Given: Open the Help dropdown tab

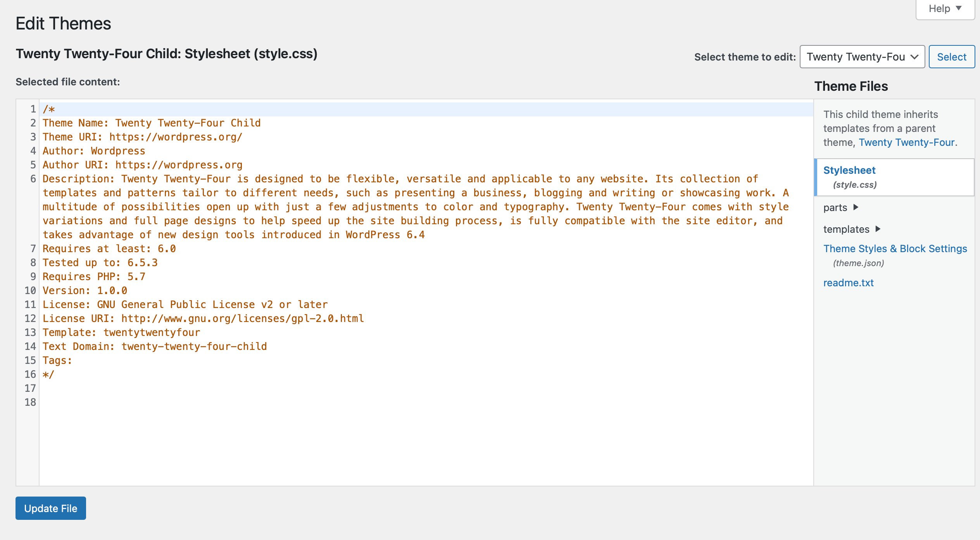Looking at the screenshot, I should [x=944, y=9].
